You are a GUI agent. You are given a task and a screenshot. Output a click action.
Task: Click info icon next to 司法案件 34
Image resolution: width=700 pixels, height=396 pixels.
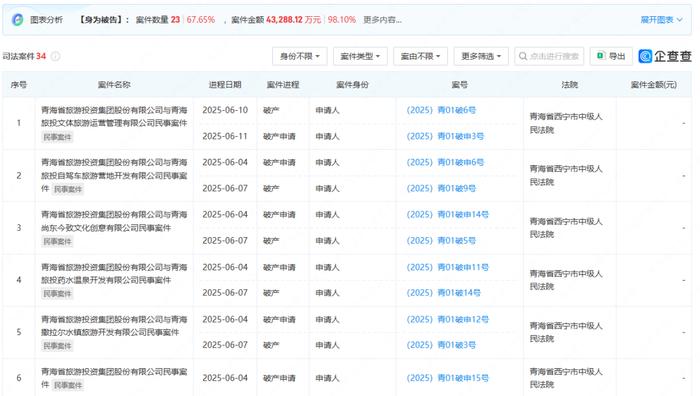[x=55, y=56]
